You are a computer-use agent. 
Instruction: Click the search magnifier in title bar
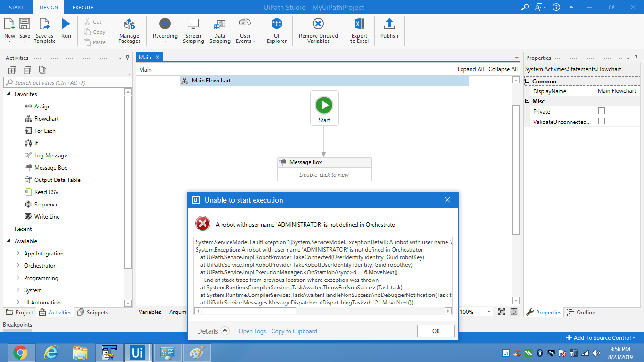tap(525, 8)
